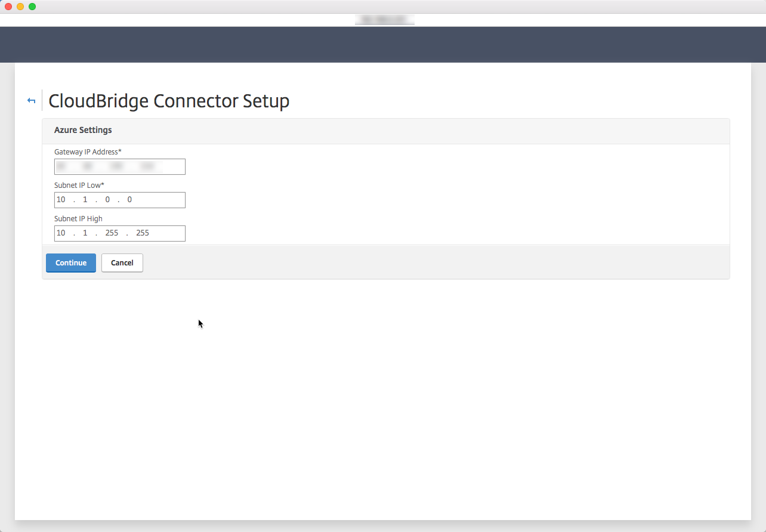766x532 pixels.
Task: Select second octet '1' of Subnet IP Low
Action: coord(85,200)
